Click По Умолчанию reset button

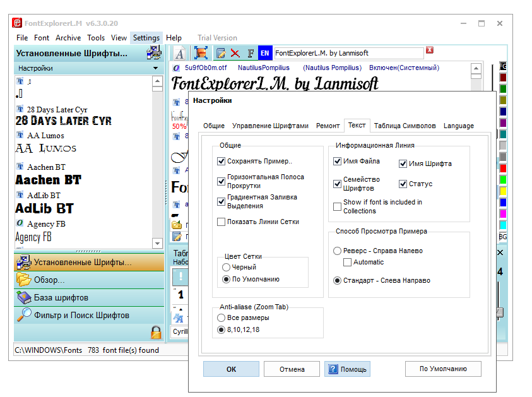(443, 369)
